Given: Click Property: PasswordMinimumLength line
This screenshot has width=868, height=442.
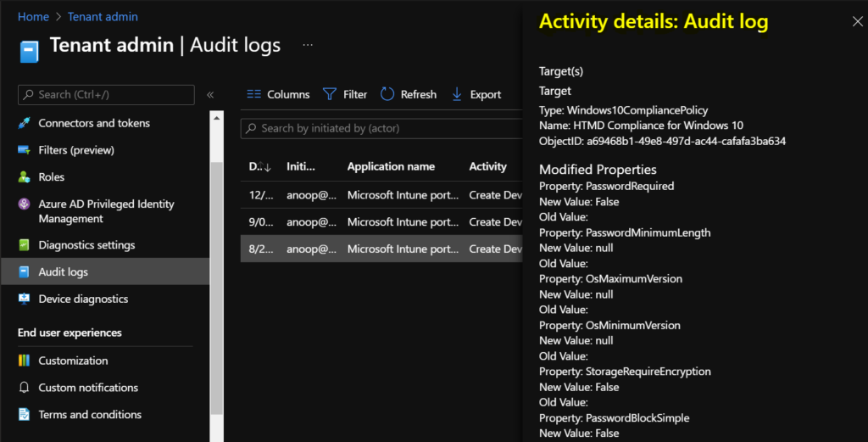Looking at the screenshot, I should [625, 232].
